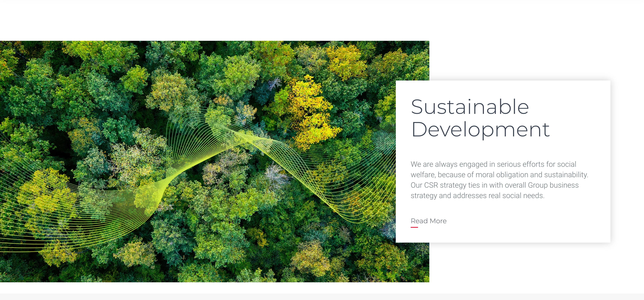Screen dimensions: 644x300
Task: Click the paragraph starting "We are always engaged"
Action: [x=500, y=180]
